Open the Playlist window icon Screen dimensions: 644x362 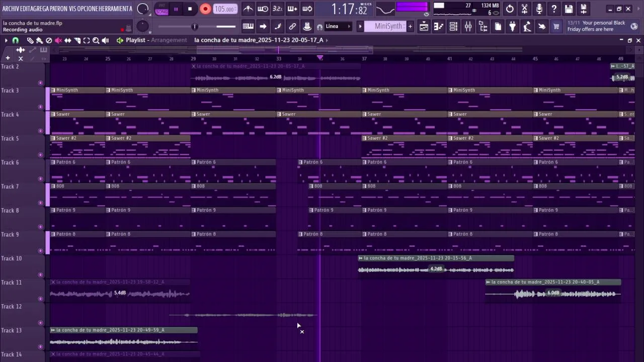(424, 27)
